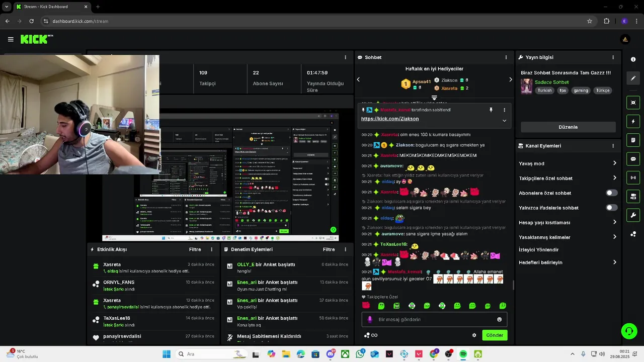This screenshot has height=362, width=644.
Task: Reload the dashboard page
Action: click(x=31, y=21)
